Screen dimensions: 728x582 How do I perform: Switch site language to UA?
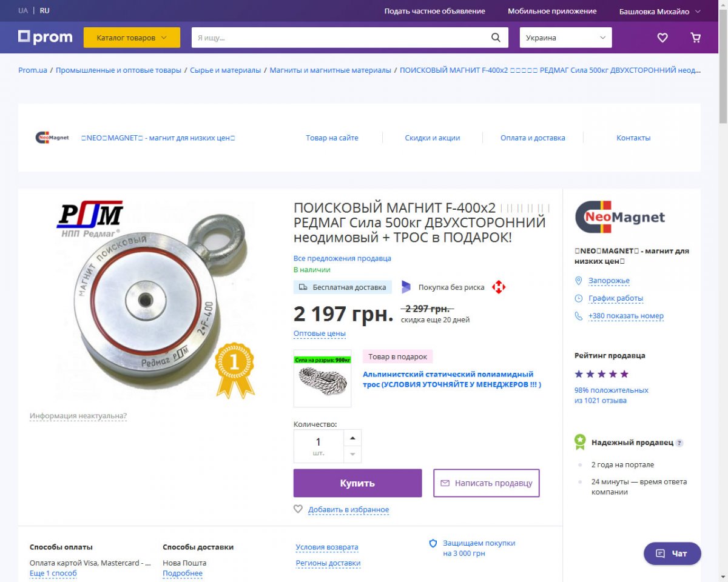[x=23, y=11]
